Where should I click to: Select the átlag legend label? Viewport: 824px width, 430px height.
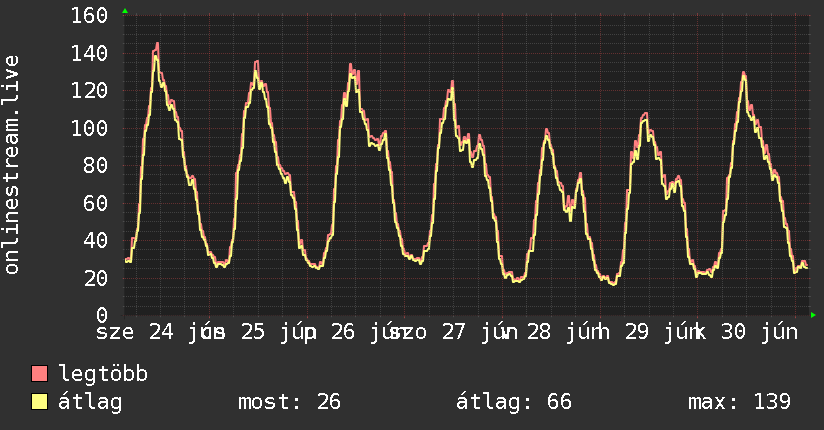[90, 402]
